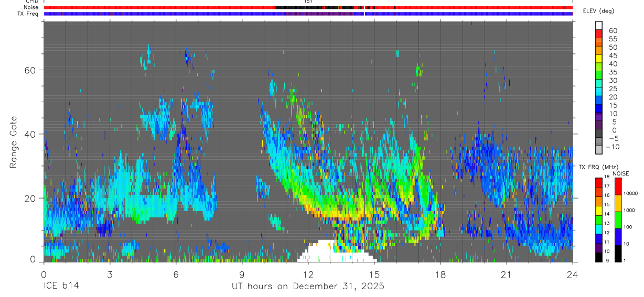Viewport: 644px width, 297px height.
Task: Select the white top swatch of elevation colorbar
Action: (x=599, y=25)
